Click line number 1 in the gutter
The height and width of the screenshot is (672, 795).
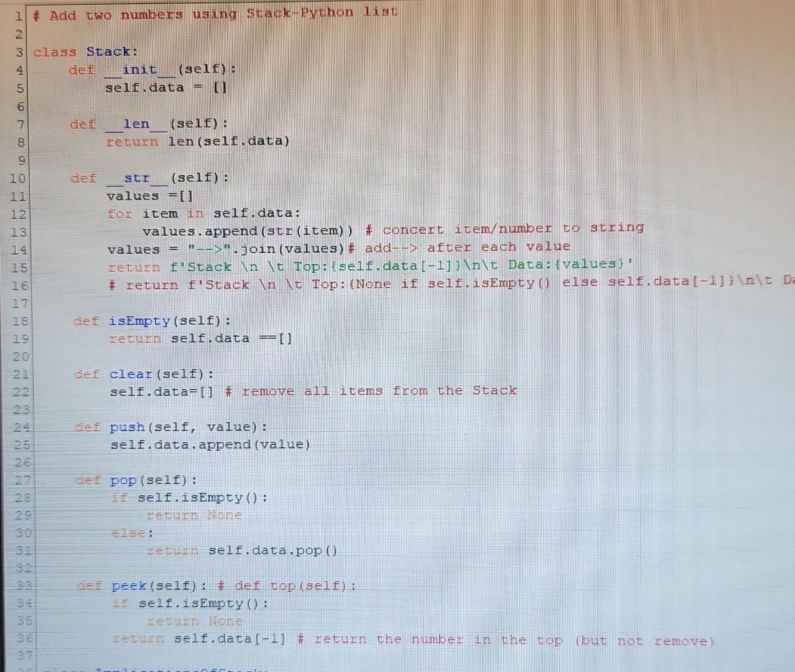click(19, 14)
